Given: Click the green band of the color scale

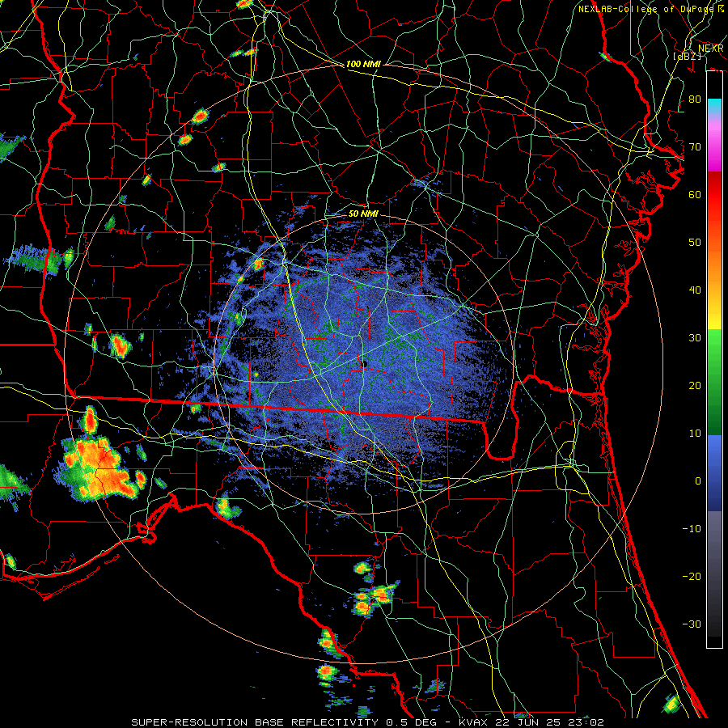Looking at the screenshot, I should click(x=714, y=382).
